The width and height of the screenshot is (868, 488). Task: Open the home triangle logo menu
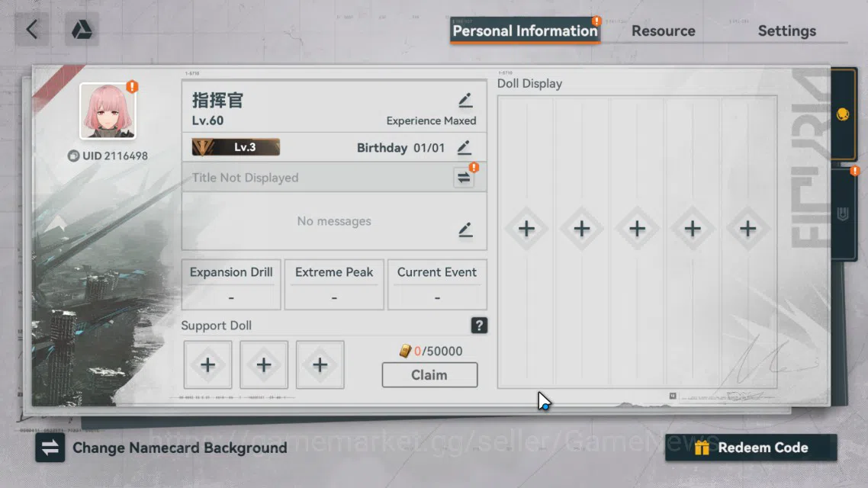[82, 29]
